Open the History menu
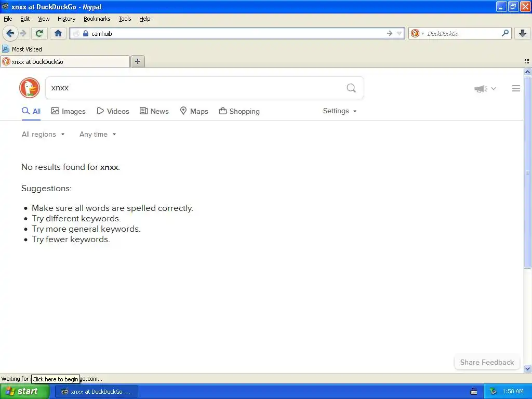The width and height of the screenshot is (532, 399). tap(66, 19)
